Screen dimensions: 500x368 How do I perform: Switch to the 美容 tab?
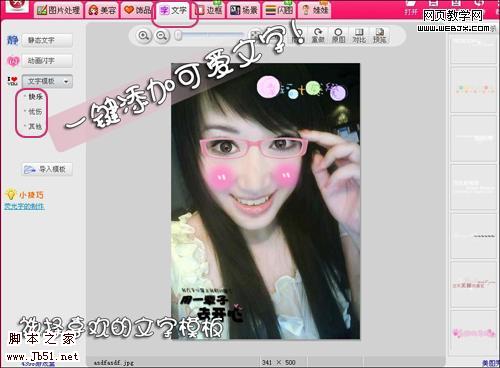(102, 10)
